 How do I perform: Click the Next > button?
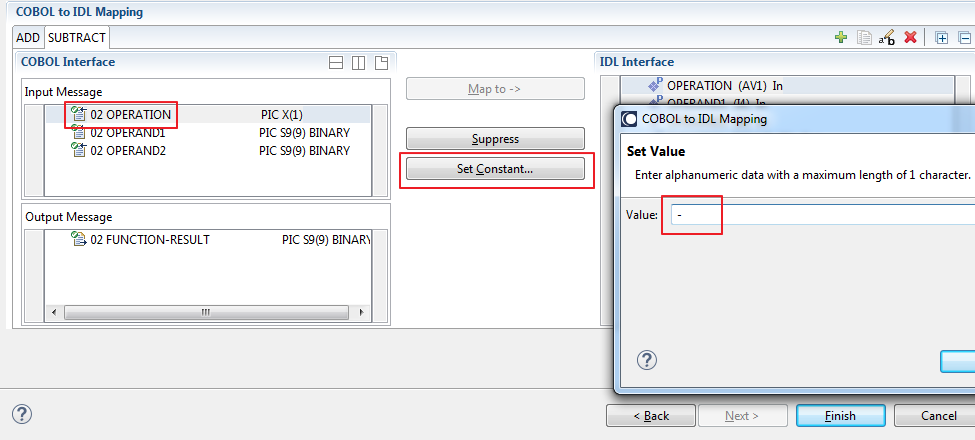coord(742,416)
